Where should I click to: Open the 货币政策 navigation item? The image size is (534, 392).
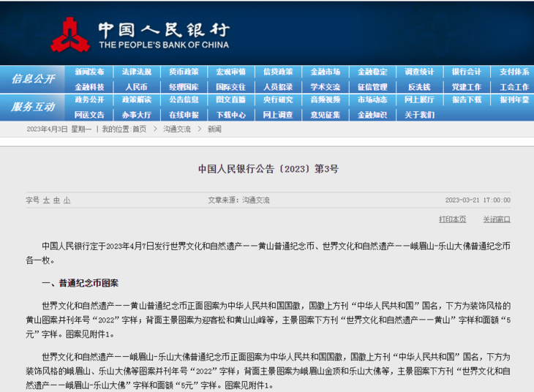pyautogui.click(x=184, y=72)
